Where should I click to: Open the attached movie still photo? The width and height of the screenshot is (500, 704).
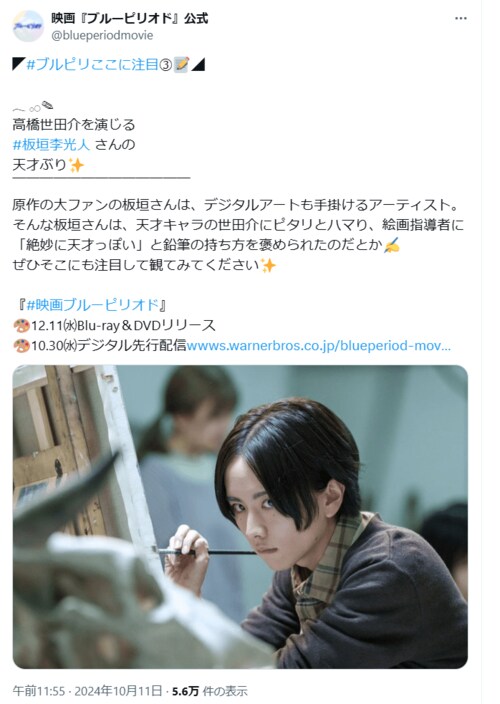coord(240,517)
